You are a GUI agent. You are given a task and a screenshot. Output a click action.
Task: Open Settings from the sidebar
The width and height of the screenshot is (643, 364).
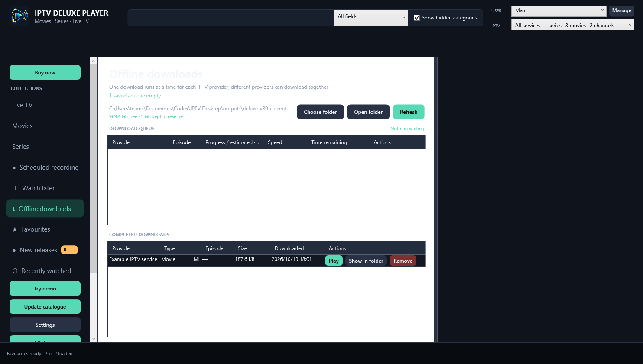point(45,325)
